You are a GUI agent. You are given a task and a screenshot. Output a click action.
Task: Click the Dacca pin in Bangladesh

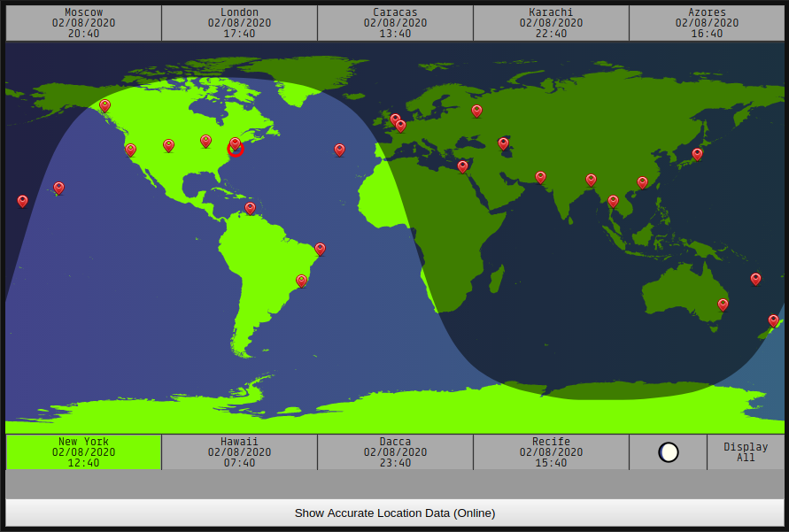592,180
